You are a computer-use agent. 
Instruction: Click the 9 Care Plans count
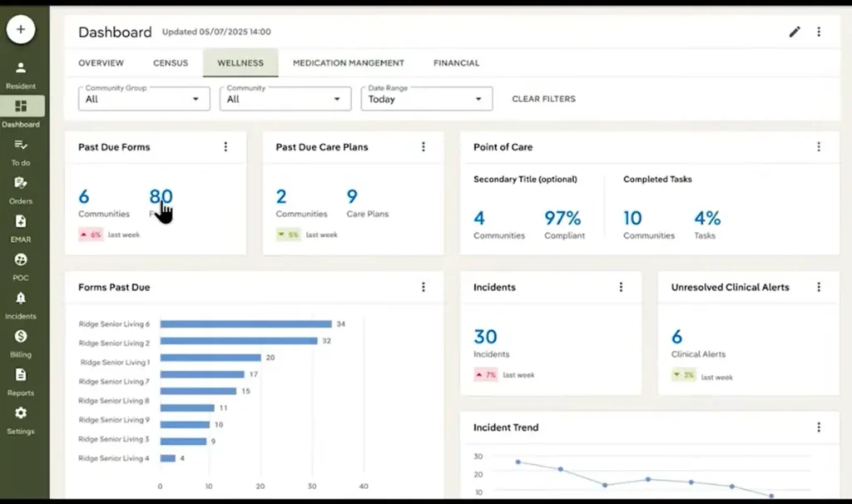click(x=367, y=203)
